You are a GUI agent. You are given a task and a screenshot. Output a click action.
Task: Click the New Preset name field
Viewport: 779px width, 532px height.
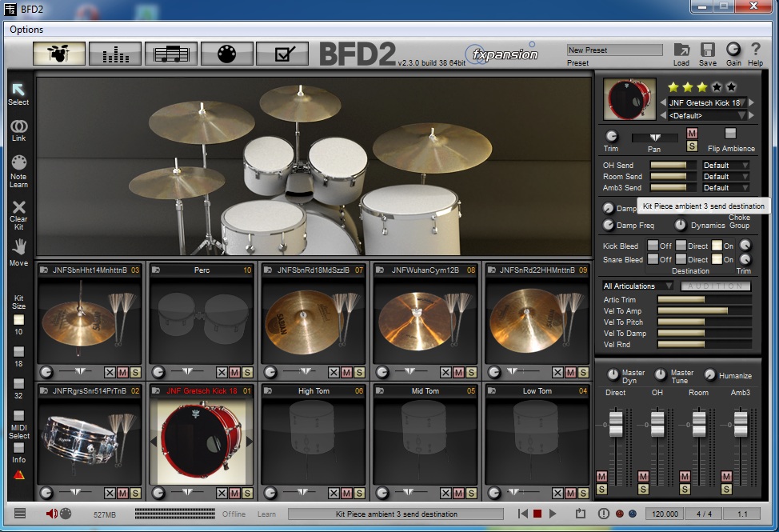(x=614, y=50)
